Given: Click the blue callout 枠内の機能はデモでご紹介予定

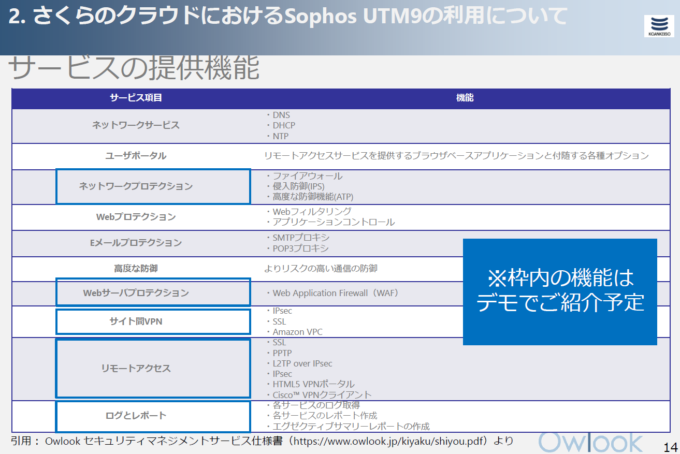Looking at the screenshot, I should tap(560, 292).
